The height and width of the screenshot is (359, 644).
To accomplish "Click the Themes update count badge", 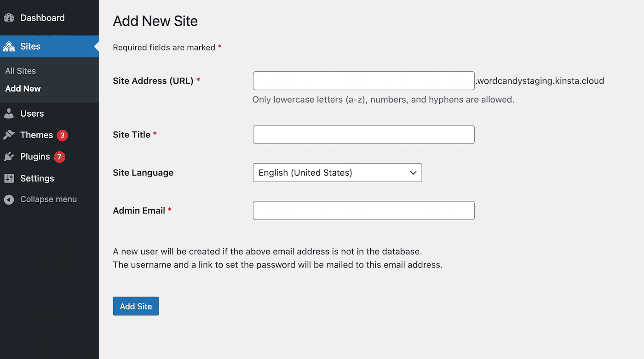I will [x=62, y=135].
